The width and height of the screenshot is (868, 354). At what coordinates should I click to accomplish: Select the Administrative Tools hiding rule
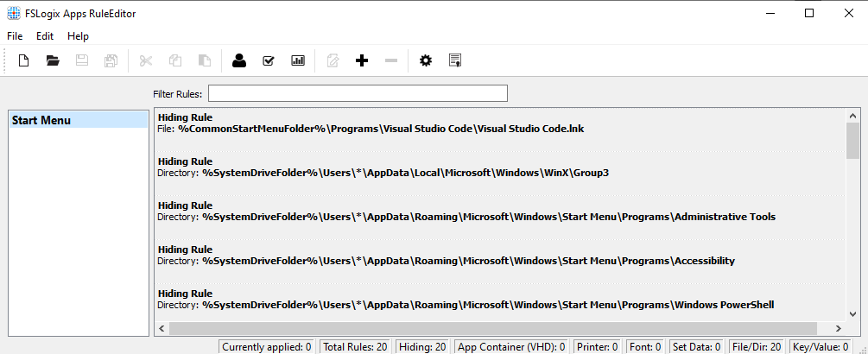501,216
